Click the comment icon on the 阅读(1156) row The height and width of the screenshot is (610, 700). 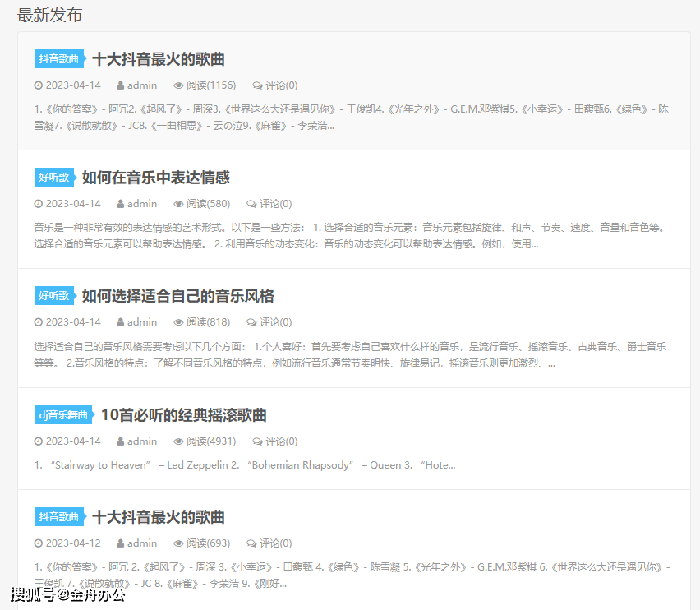[x=257, y=85]
